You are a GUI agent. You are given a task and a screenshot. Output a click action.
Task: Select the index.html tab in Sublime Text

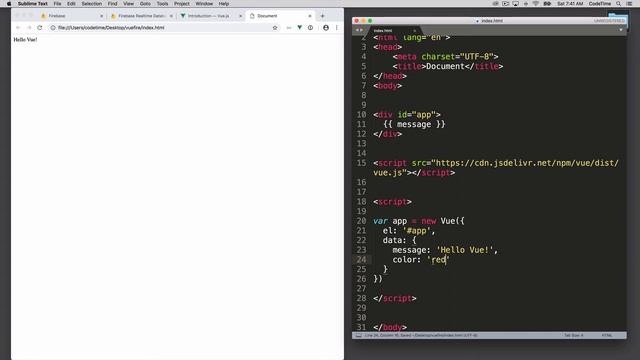[x=394, y=31]
